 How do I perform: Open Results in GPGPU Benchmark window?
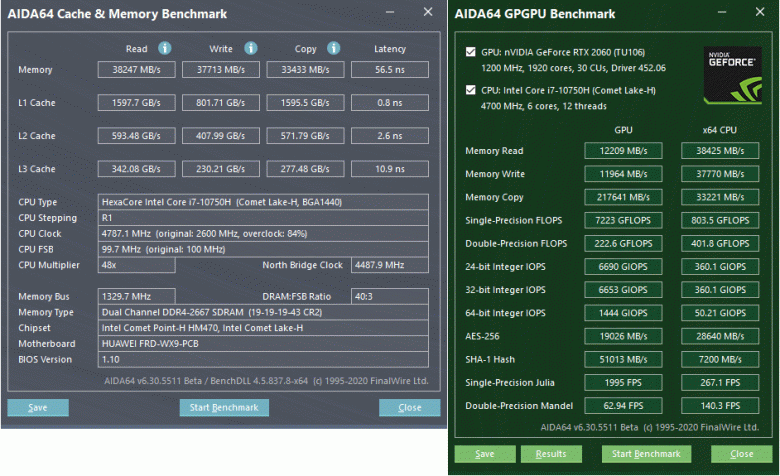coord(550,454)
